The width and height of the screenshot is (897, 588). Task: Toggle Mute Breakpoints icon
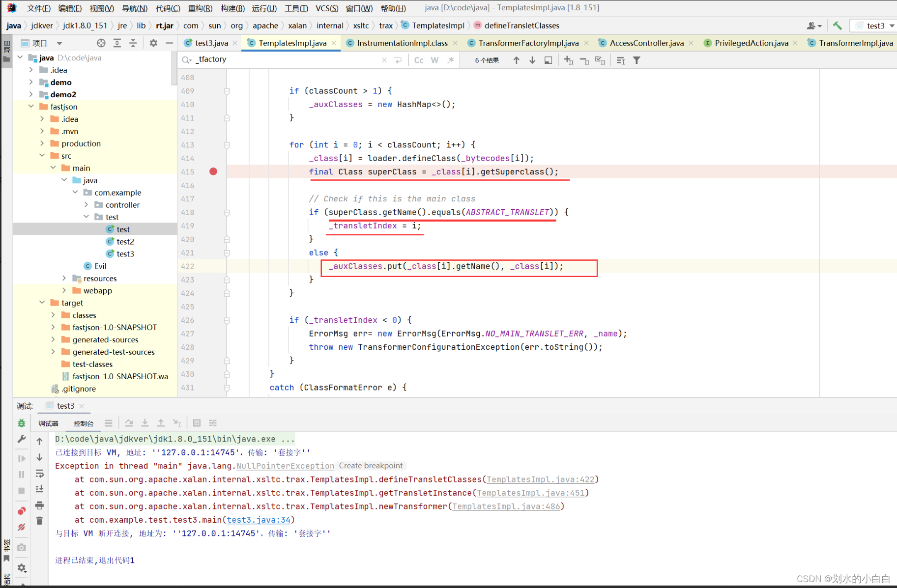22,528
